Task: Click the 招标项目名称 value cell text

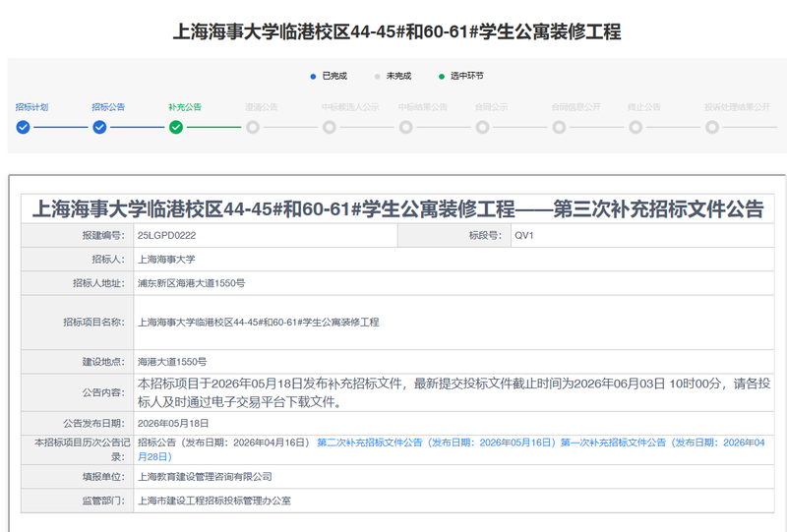Action: (259, 323)
